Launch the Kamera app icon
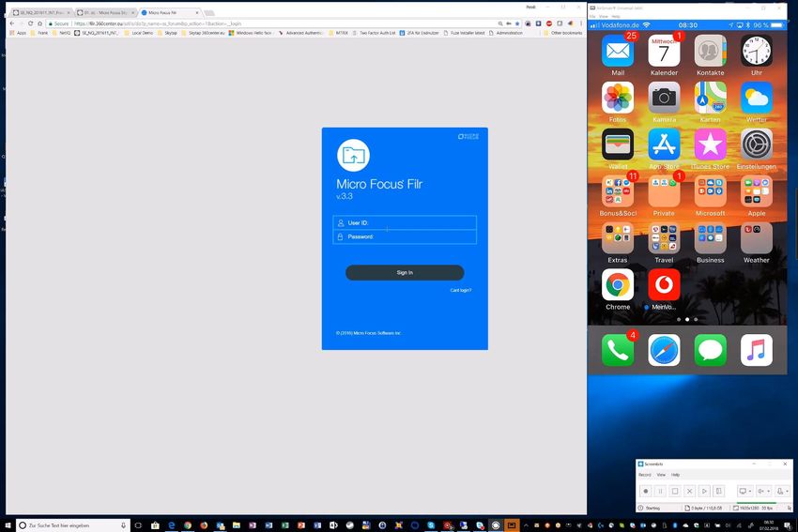Viewport: 798px width, 532px height. (x=664, y=98)
